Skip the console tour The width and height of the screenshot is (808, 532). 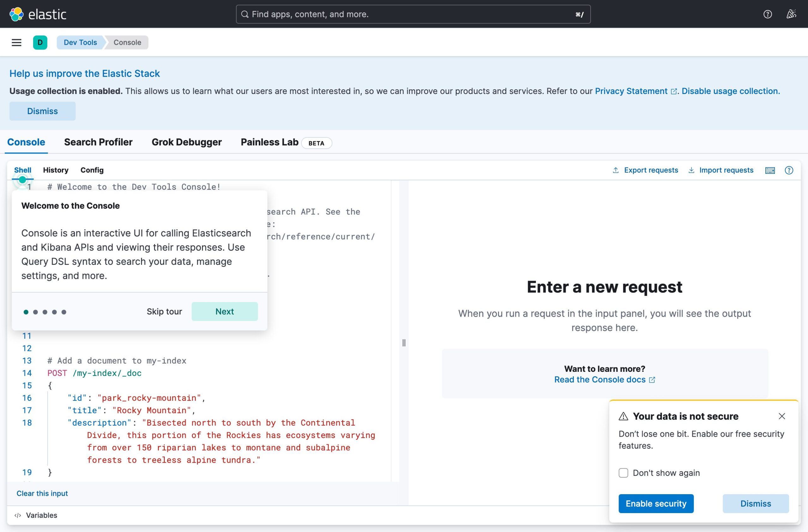tap(164, 312)
